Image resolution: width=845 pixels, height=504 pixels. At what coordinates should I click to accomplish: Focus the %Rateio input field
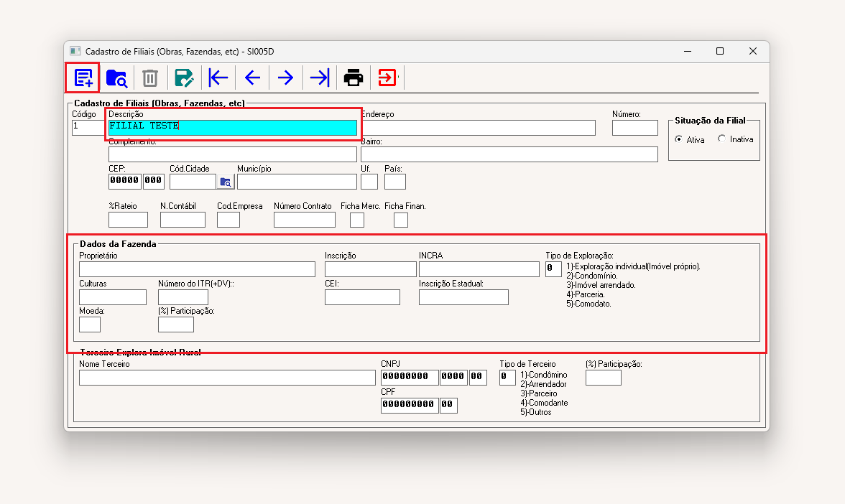[x=128, y=220]
